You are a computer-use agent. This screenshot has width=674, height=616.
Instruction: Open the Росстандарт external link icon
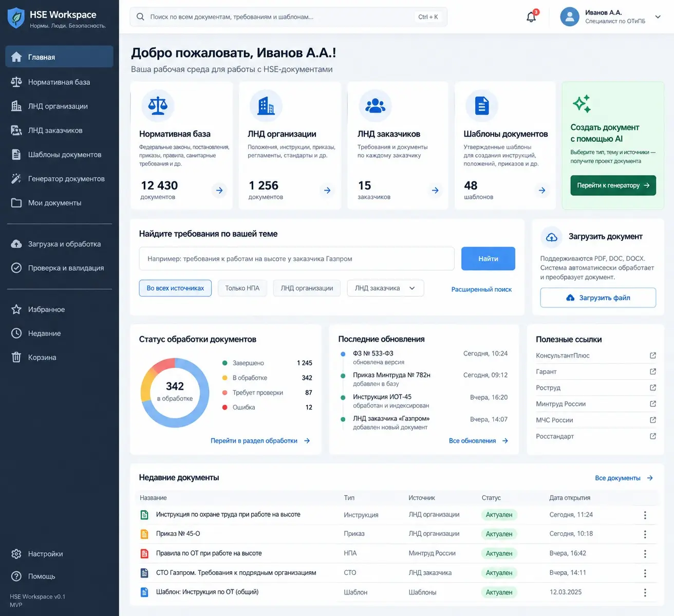tap(653, 436)
